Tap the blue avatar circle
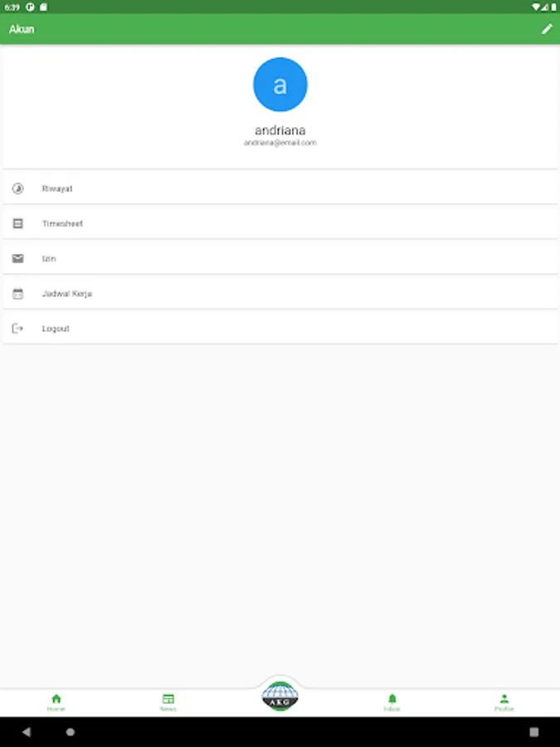560x747 pixels. 280,85
